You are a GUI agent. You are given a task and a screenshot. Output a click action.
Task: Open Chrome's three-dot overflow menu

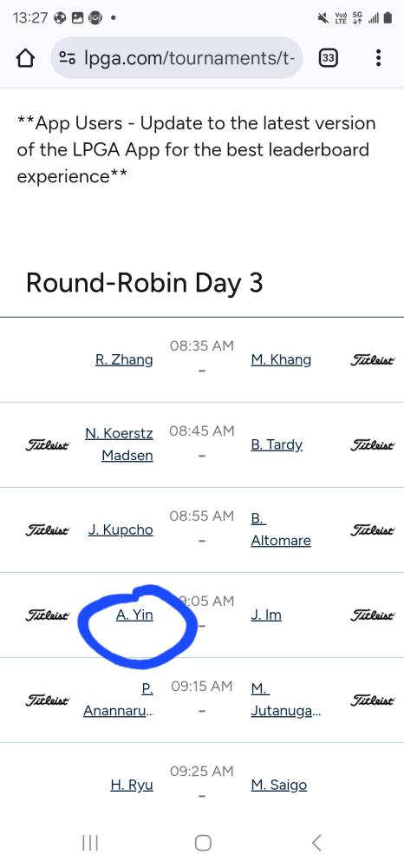tap(378, 58)
